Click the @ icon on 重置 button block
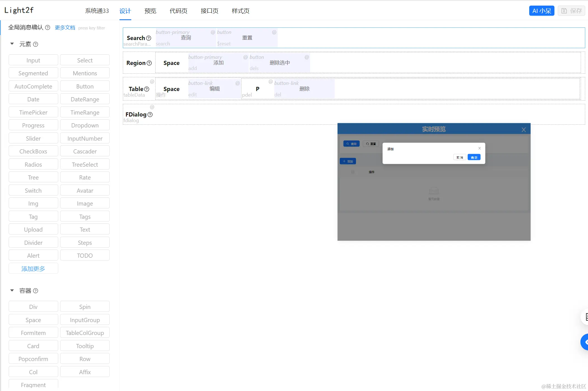The width and height of the screenshot is (588, 391). coord(274,32)
